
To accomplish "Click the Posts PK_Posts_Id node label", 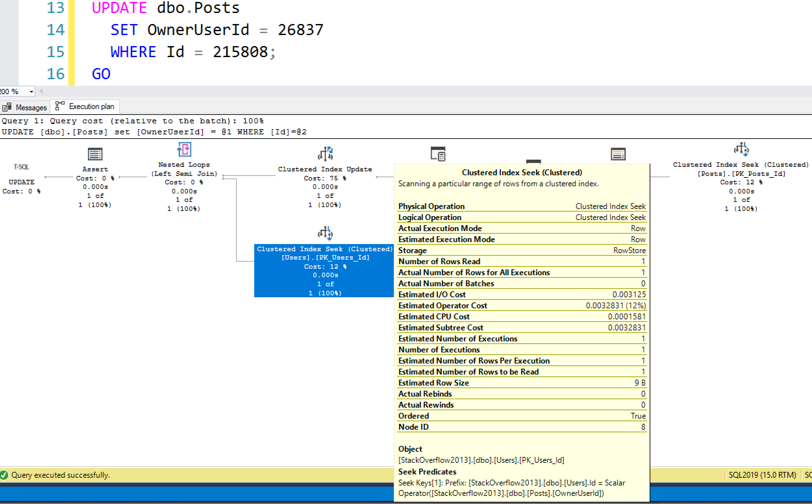I will coord(741,174).
